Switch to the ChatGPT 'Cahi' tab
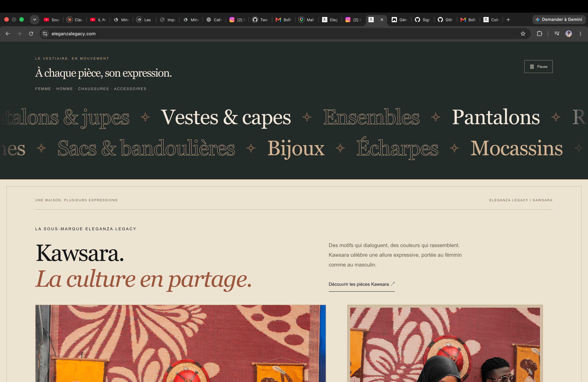The height and width of the screenshot is (382, 588). pos(214,19)
